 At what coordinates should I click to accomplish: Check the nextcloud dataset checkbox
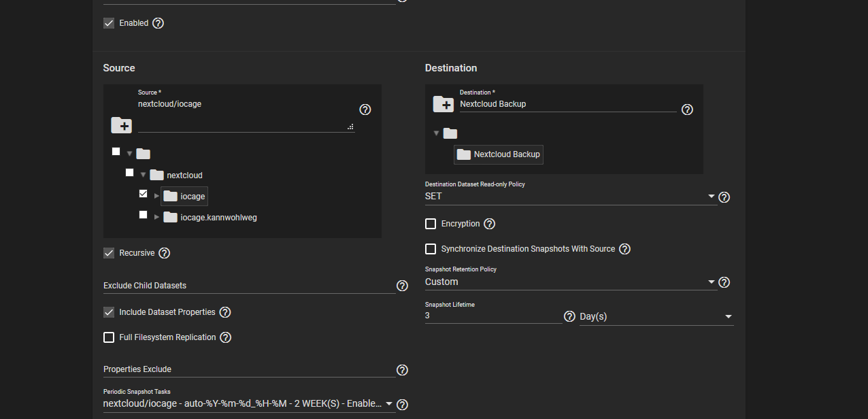click(129, 172)
